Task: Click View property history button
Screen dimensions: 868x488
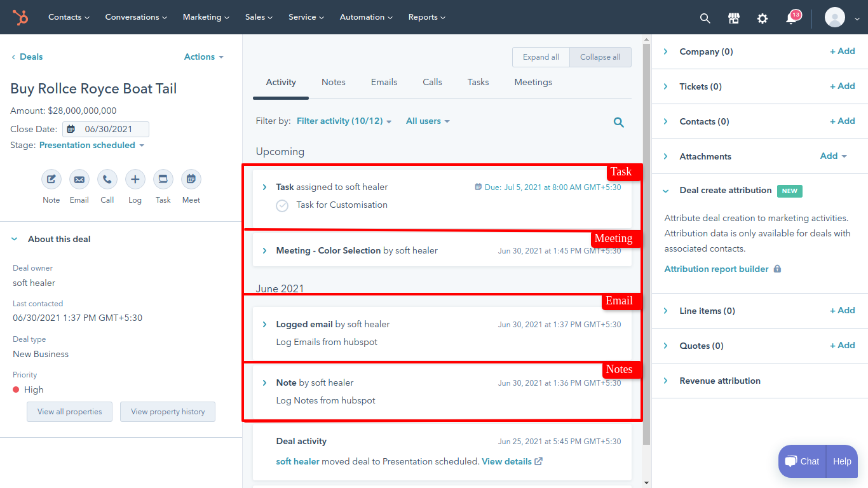Action: pos(168,412)
